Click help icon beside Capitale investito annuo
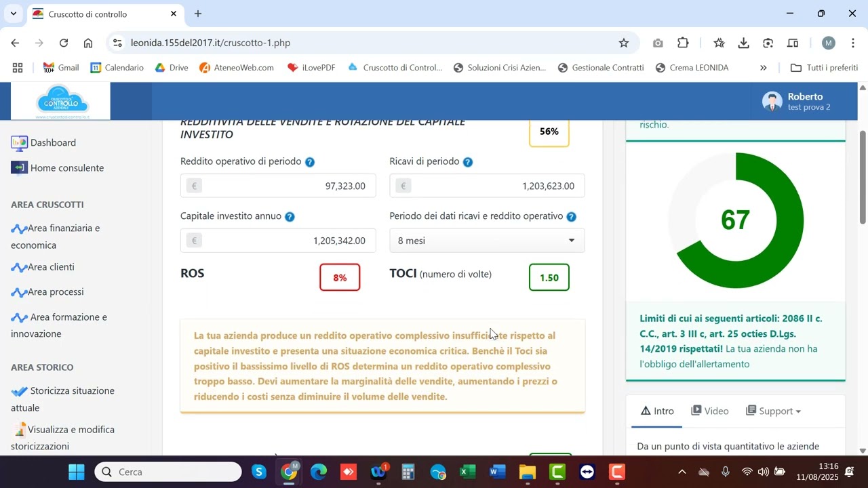 [290, 217]
